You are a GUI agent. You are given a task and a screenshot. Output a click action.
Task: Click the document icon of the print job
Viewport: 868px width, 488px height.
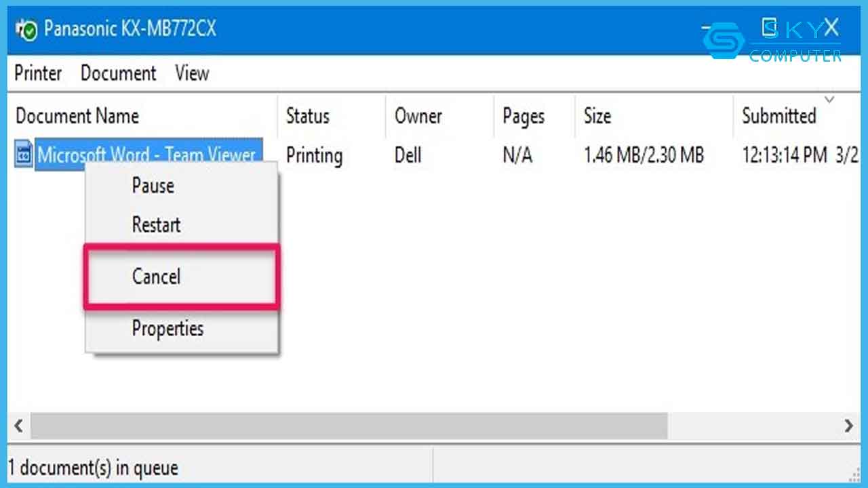tap(24, 155)
